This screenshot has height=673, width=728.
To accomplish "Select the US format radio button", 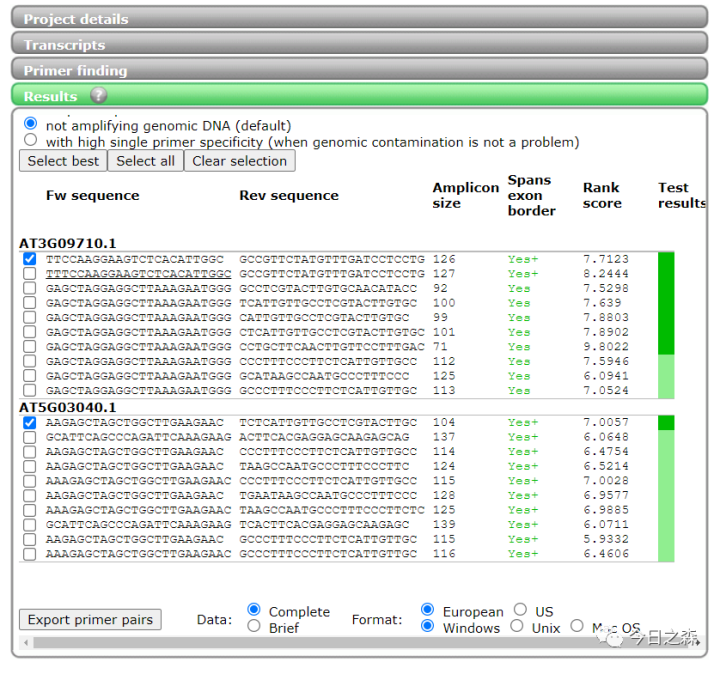I will coord(520,610).
